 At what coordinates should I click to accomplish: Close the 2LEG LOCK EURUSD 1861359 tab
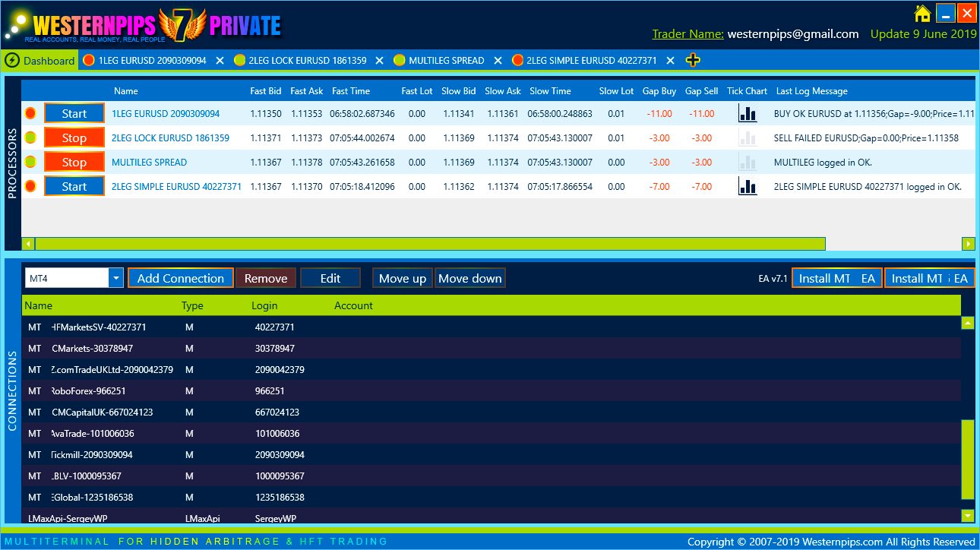click(379, 61)
